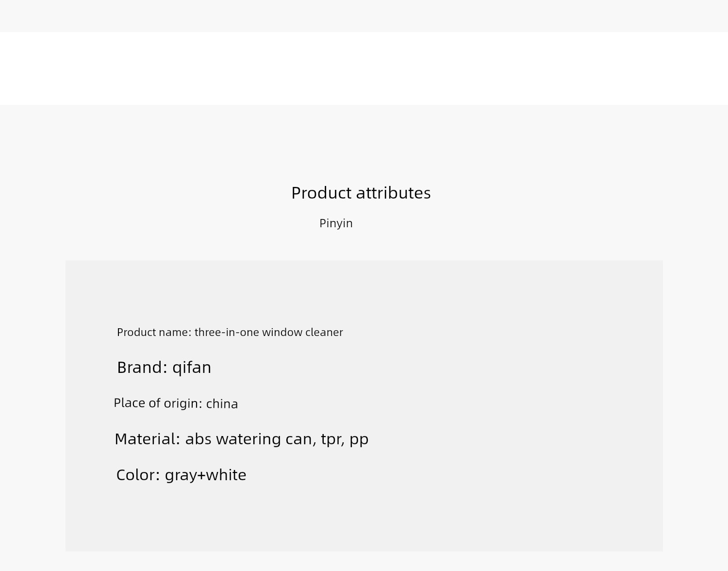
Task: Click the color value "gray+white"
Action: tap(205, 475)
